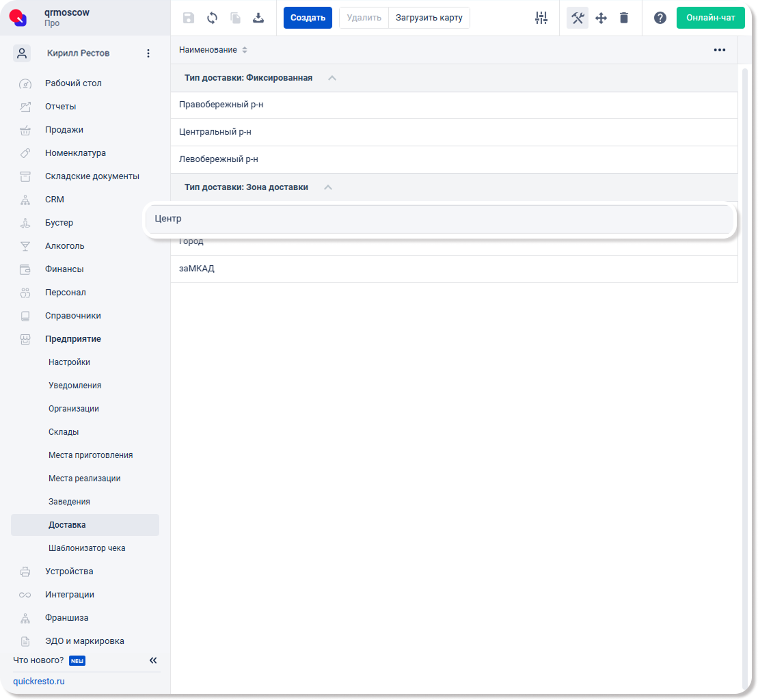Viewport: 758px width, 700px height.
Task: Collapse the Фиксированная delivery type group
Action: coord(332,78)
